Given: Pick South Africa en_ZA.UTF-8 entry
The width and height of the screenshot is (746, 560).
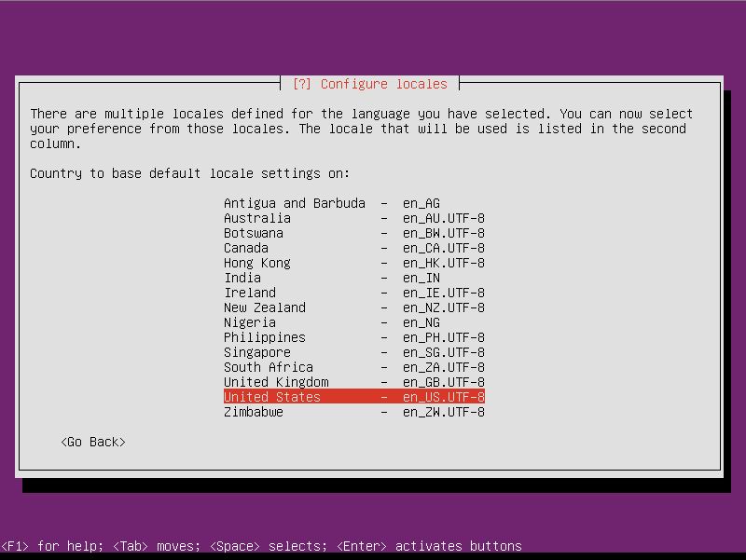Looking at the screenshot, I should coord(354,367).
